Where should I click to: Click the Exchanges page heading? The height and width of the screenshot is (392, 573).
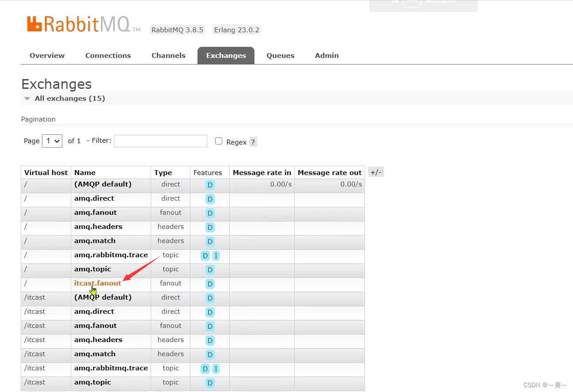point(57,84)
